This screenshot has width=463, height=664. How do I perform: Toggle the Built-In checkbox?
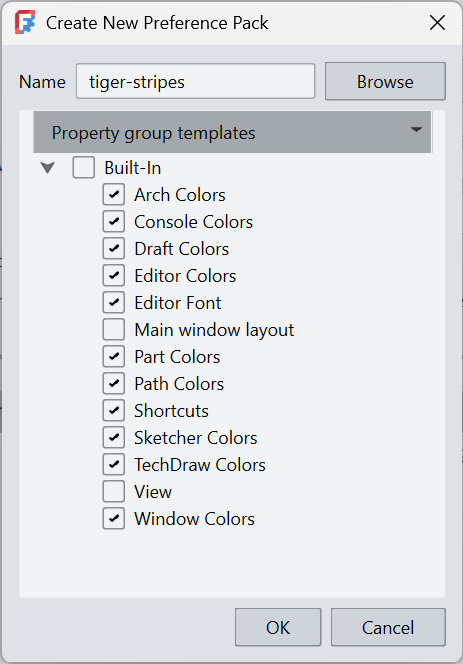click(x=83, y=168)
